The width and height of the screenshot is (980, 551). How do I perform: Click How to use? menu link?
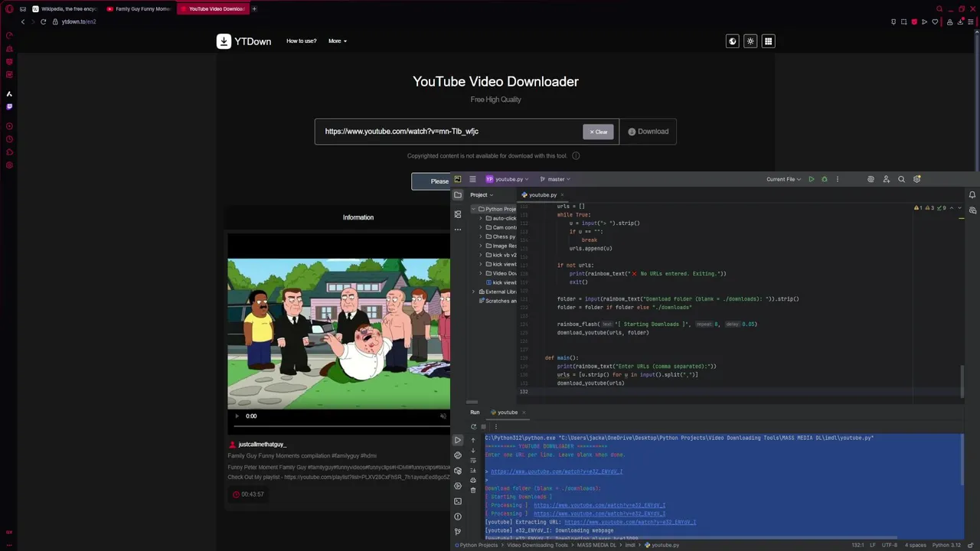[x=301, y=41]
